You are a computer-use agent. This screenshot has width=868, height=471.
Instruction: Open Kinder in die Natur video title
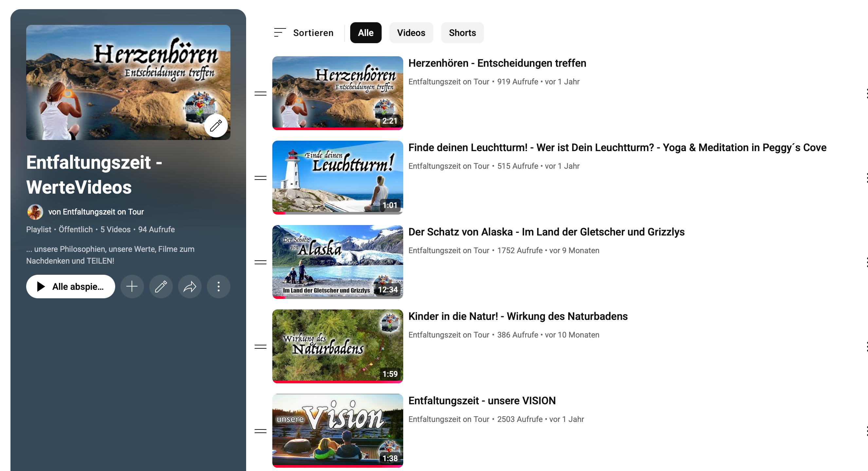tap(517, 317)
